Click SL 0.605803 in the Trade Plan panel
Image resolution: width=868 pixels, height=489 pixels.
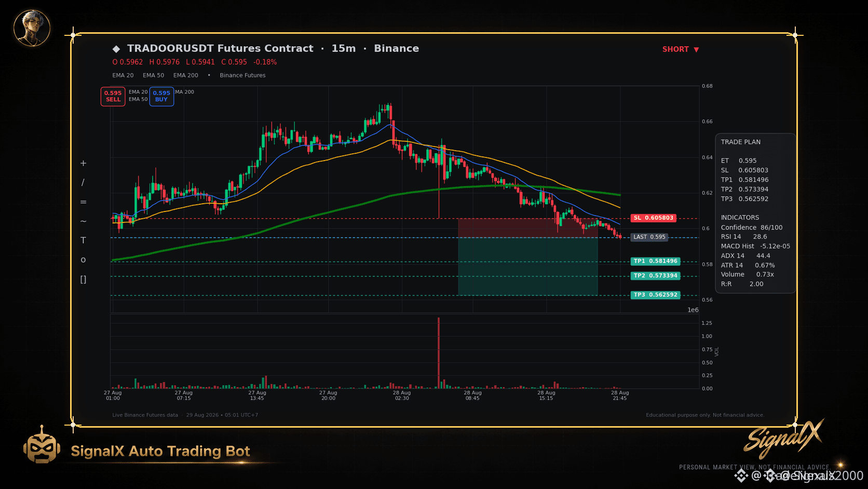pos(744,170)
